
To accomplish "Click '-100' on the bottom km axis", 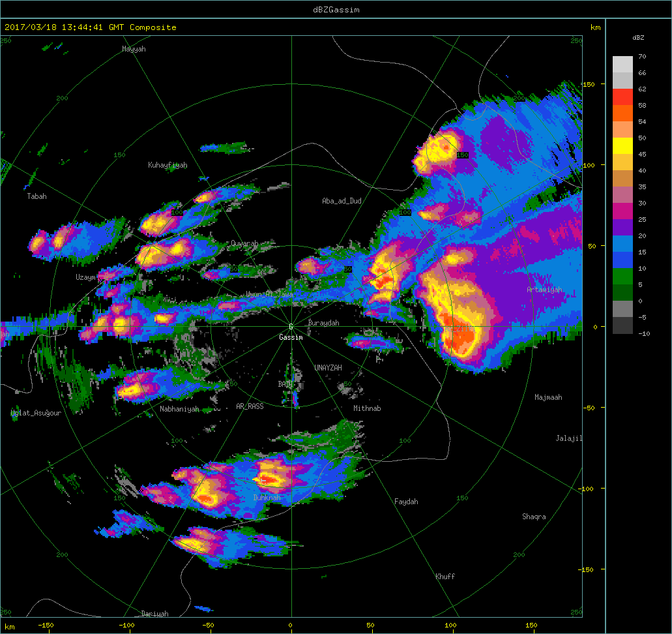I will [126, 625].
